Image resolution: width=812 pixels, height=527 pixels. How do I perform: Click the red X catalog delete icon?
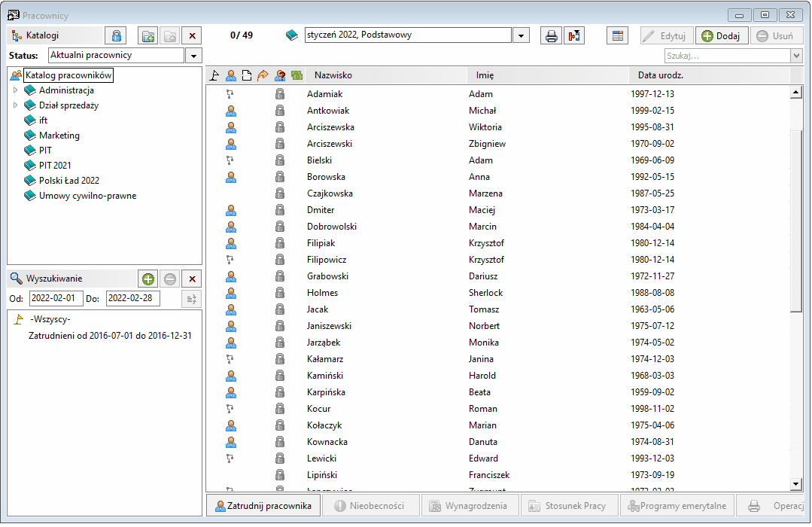tap(192, 35)
